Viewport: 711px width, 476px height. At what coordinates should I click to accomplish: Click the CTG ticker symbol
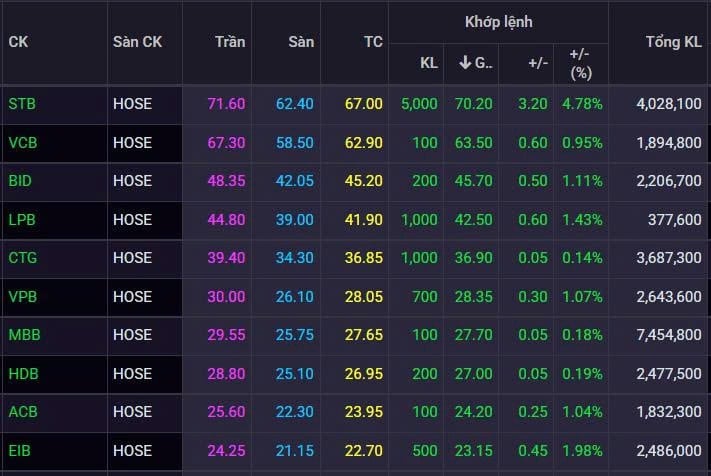21,258
